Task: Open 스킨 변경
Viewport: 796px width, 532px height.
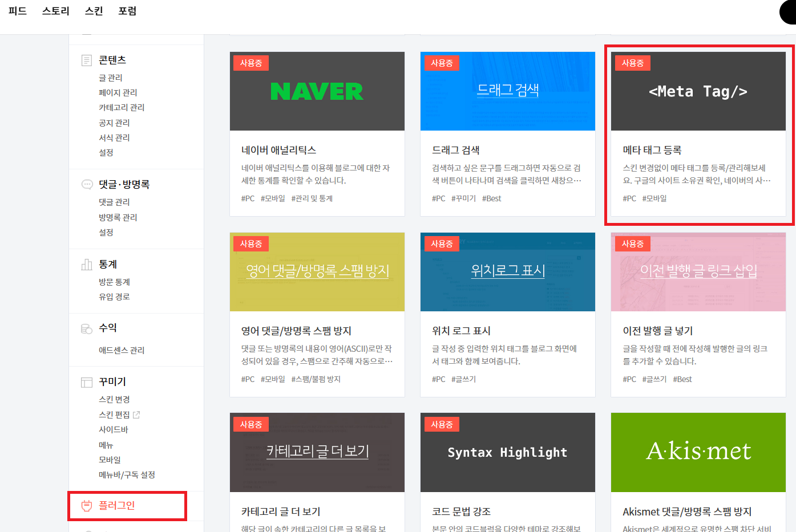Action: 114,399
